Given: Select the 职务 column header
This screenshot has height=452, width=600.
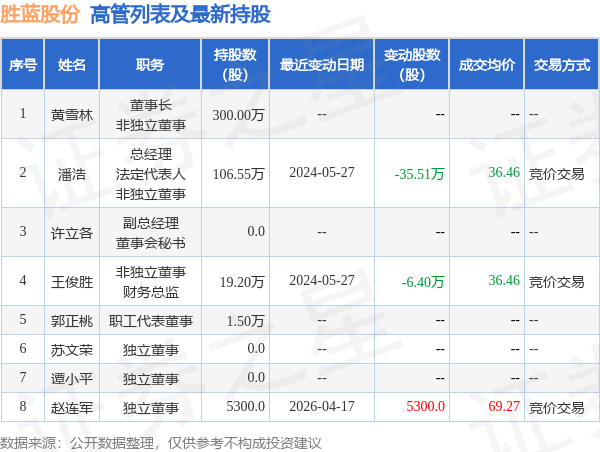Looking at the screenshot, I should (x=150, y=65).
